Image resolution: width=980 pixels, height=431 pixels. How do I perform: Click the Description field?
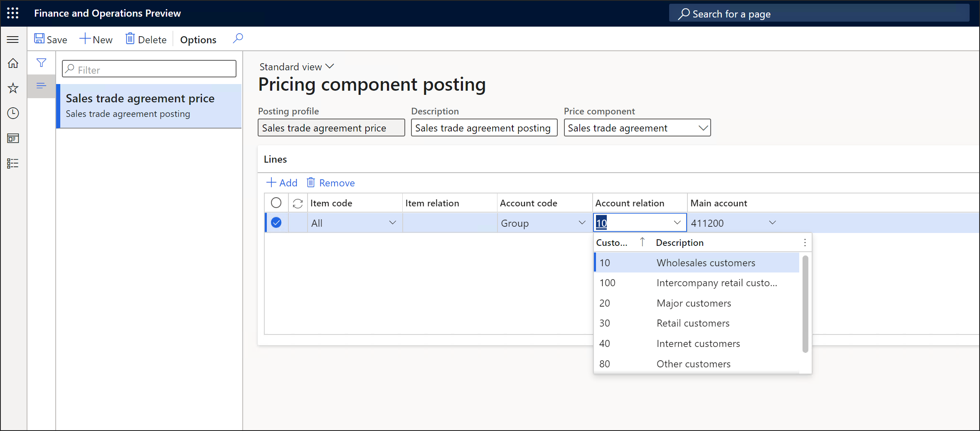pyautogui.click(x=484, y=128)
